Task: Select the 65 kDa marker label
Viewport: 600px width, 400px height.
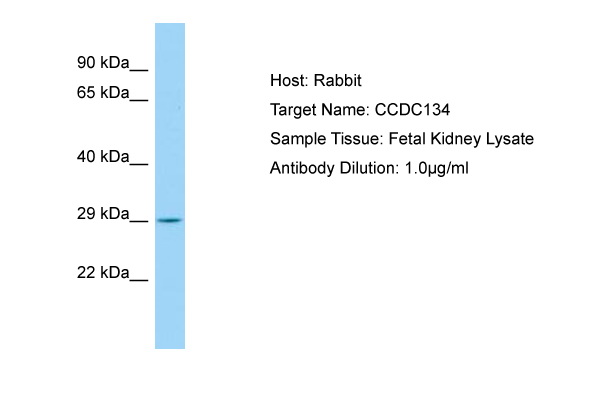Action: [x=103, y=93]
